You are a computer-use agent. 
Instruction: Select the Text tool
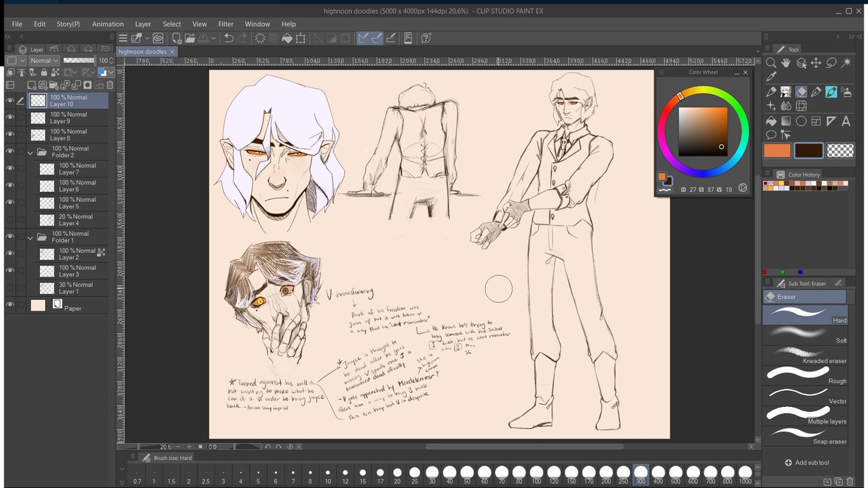846,121
